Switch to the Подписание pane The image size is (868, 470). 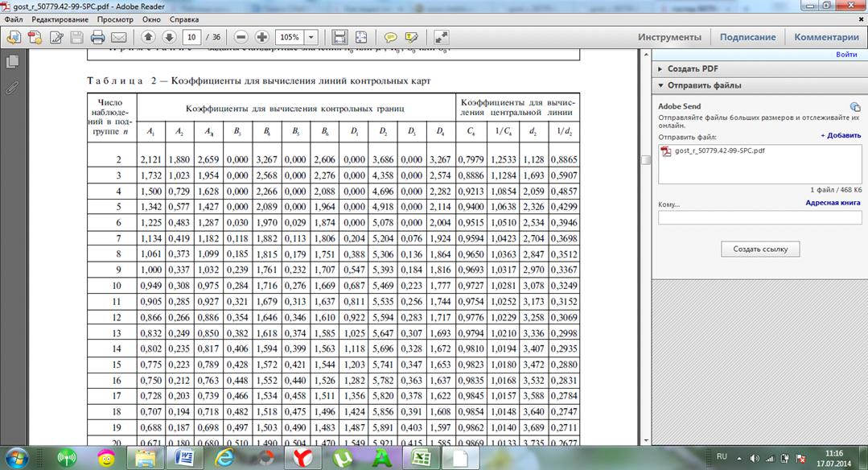click(x=747, y=37)
